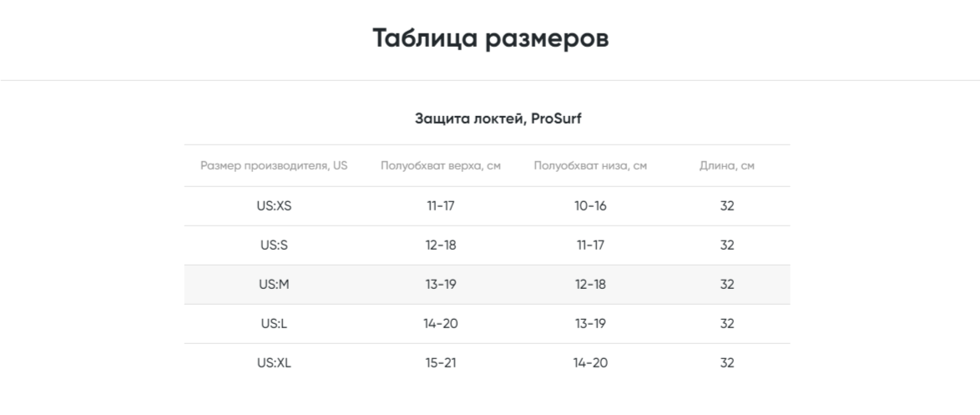Click the 14-20 bottom girth value for XL

point(590,363)
